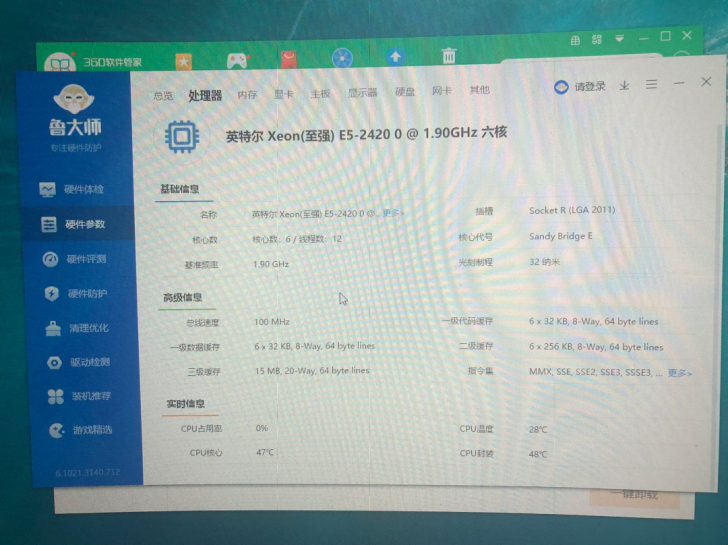
Task: Minimize the Lu Master window
Action: pos(679,84)
